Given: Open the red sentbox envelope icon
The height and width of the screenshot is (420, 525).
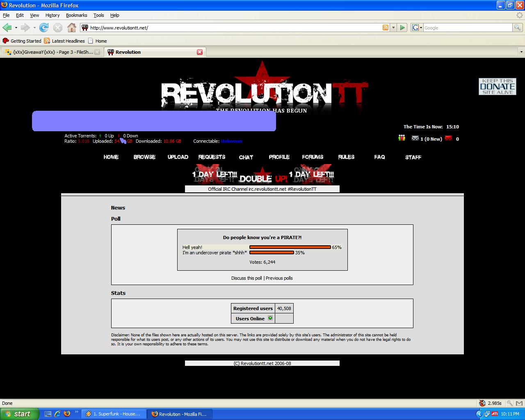Looking at the screenshot, I should tap(448, 139).
